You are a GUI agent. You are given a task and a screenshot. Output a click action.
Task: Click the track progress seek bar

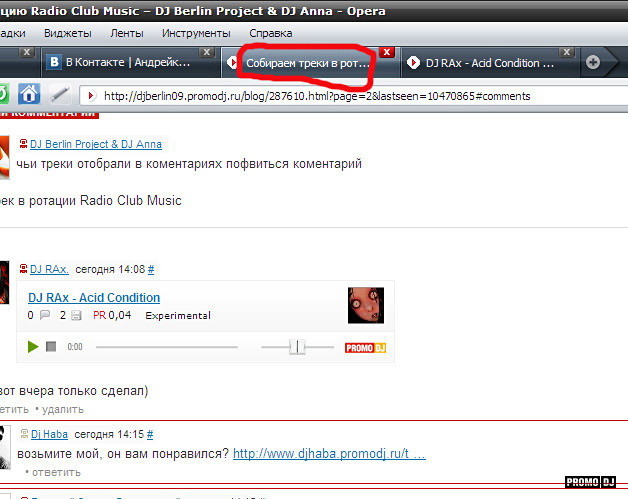coord(167,347)
